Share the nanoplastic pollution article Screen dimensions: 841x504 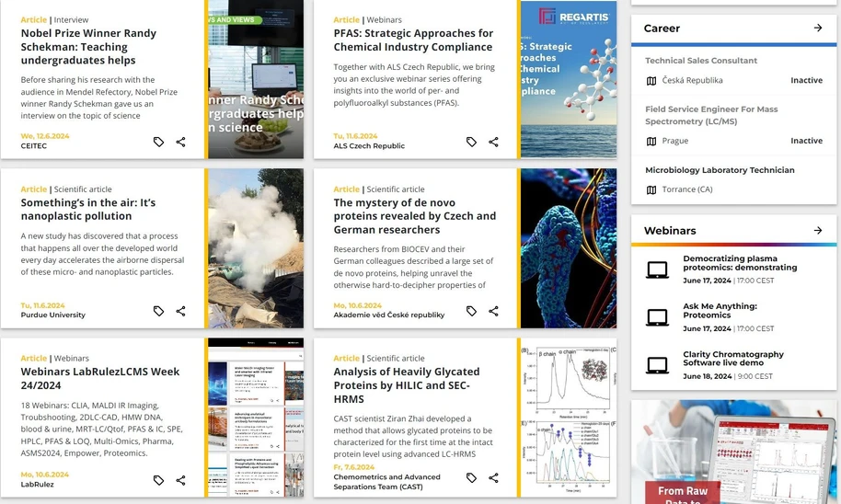click(181, 311)
